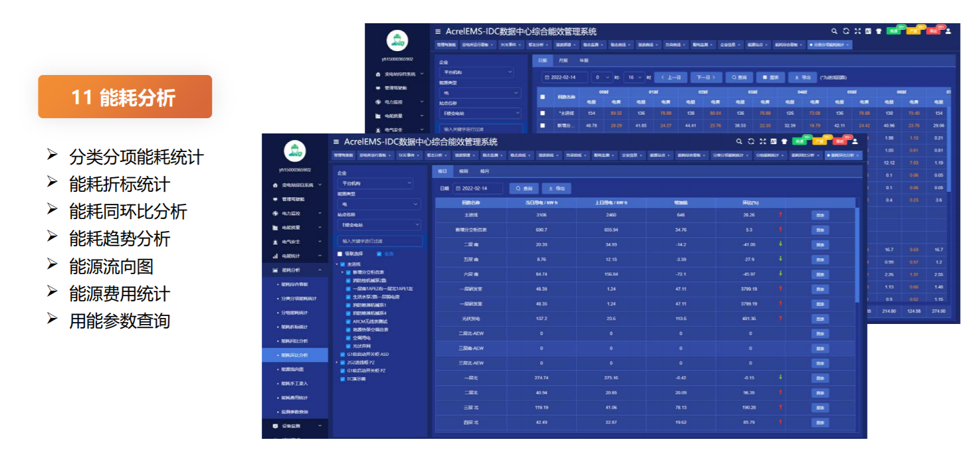Open 电 energy type dropdown in front window
Image resolution: width=980 pixels, height=474 pixels.
(x=379, y=204)
